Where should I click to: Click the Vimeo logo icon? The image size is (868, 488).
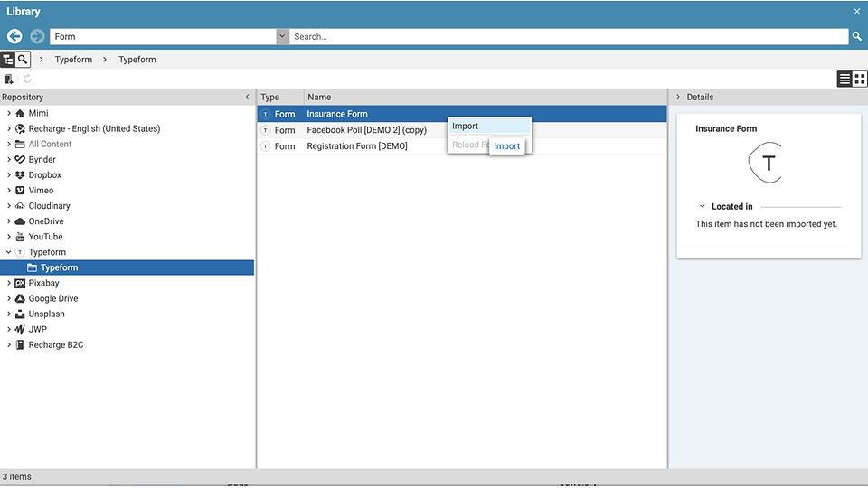[x=20, y=191]
